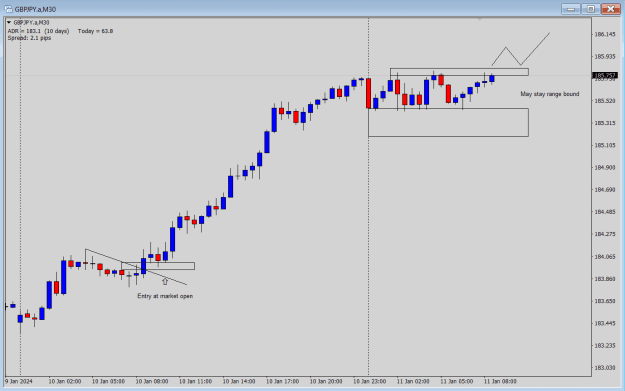Select the 'Entry at market open' text label
625x391 pixels.
(165, 296)
